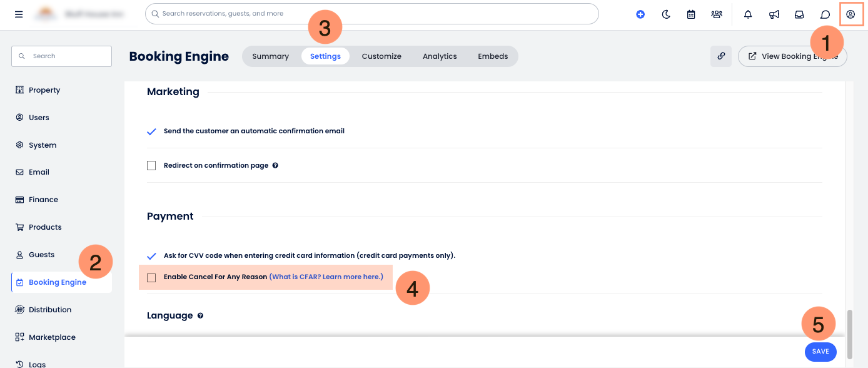The image size is (868, 368).
Task: Open the What is CFAR link
Action: 326,276
